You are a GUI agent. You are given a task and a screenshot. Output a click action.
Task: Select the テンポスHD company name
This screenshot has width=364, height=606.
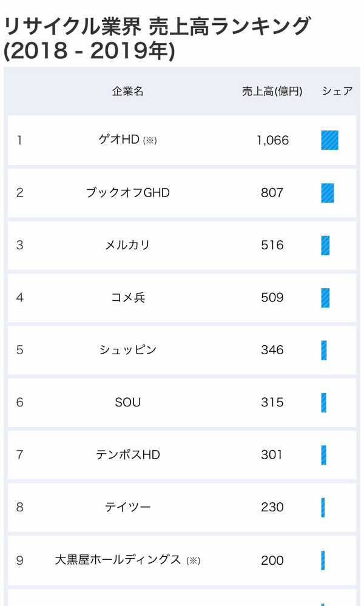(127, 454)
